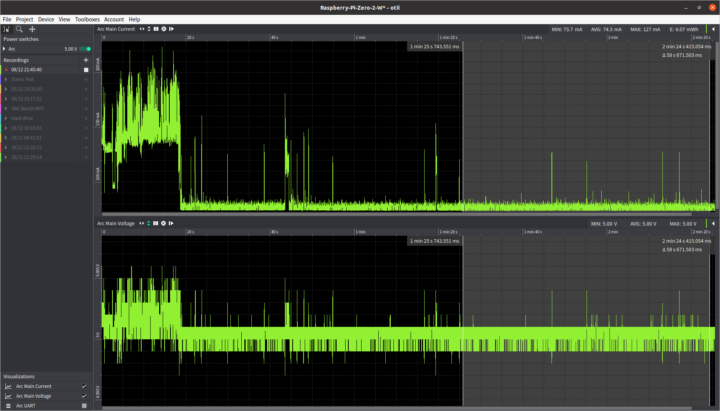Expand the 05/12 16:19:03 recording
The height and width of the screenshot is (411, 720).
click(x=6, y=128)
